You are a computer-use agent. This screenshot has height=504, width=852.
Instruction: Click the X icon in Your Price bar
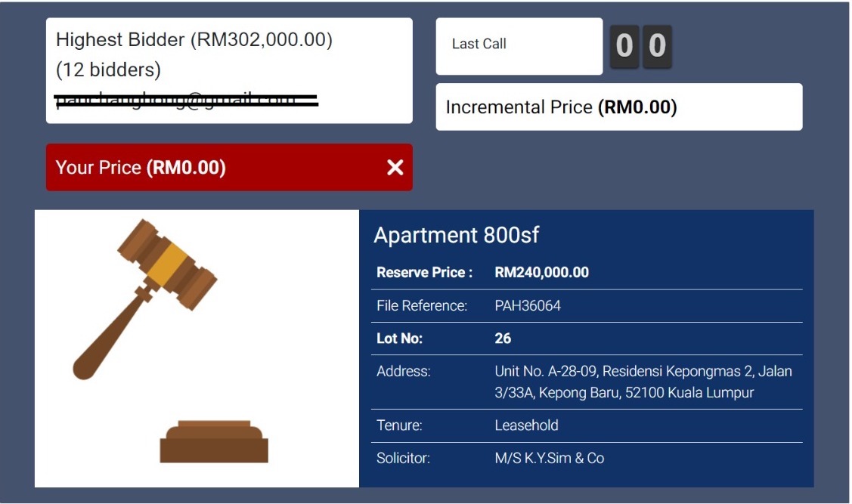pos(395,168)
